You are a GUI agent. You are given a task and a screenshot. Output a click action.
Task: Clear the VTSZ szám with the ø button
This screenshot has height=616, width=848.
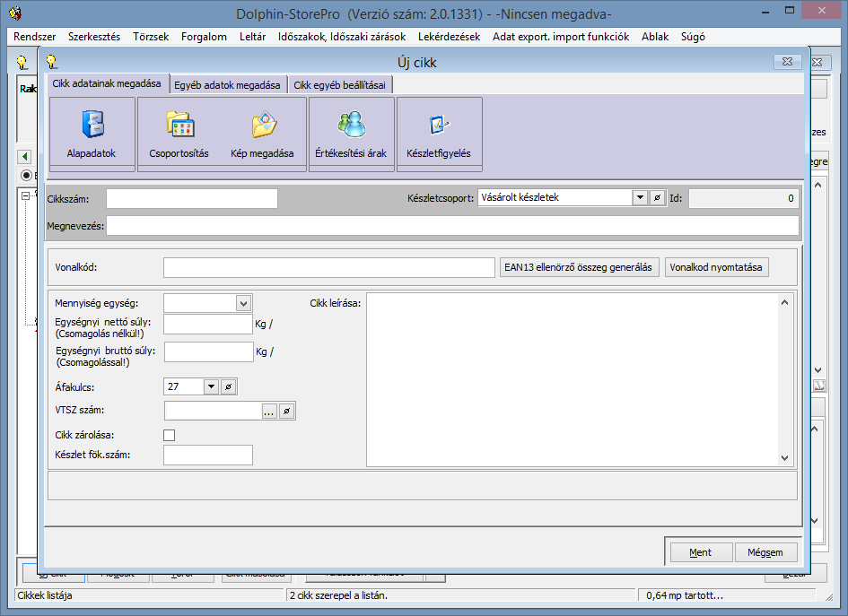tap(286, 412)
